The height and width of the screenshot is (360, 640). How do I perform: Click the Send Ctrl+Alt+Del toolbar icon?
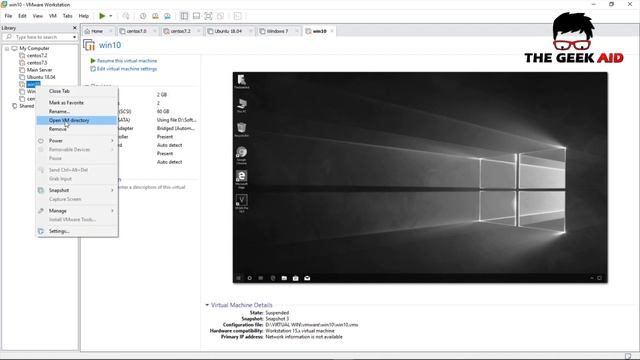pos(126,16)
